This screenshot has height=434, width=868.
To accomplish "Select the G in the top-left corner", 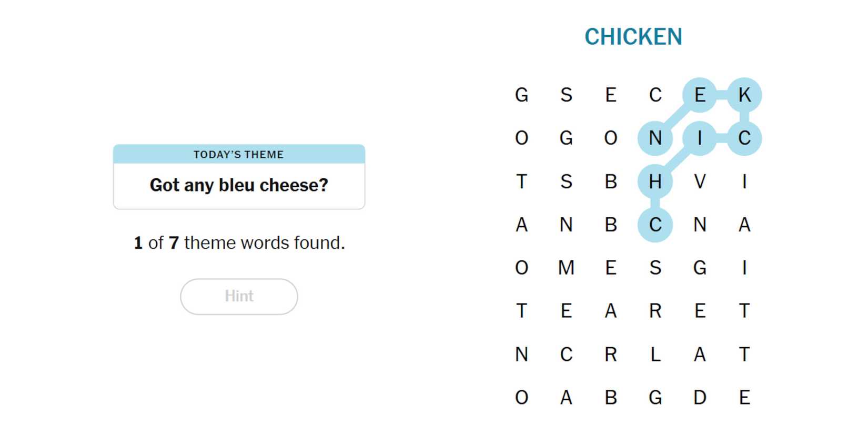I will point(521,95).
